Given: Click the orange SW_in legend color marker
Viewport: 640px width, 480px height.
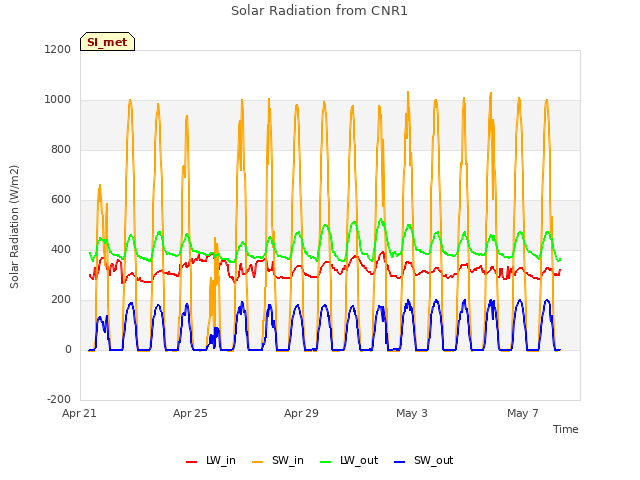Looking at the screenshot, I should [x=258, y=462].
